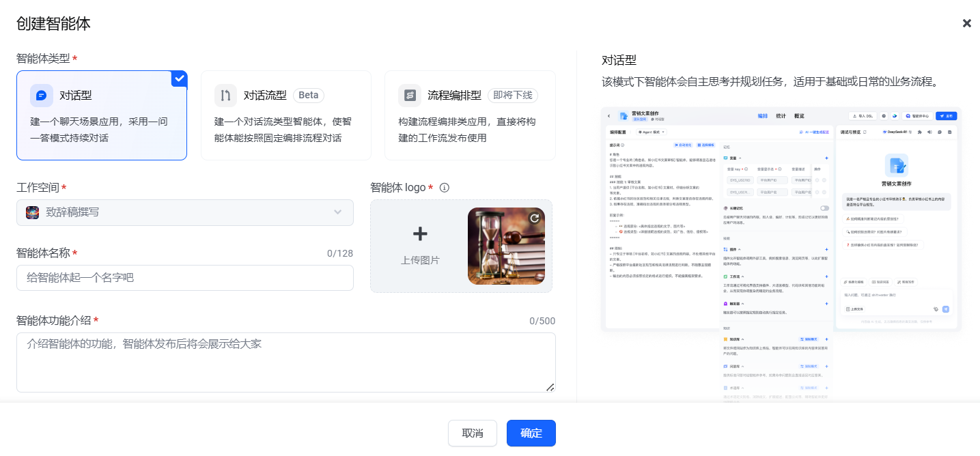Select the 对话流型 agent type card
This screenshot has width=980, height=456.
[285, 115]
